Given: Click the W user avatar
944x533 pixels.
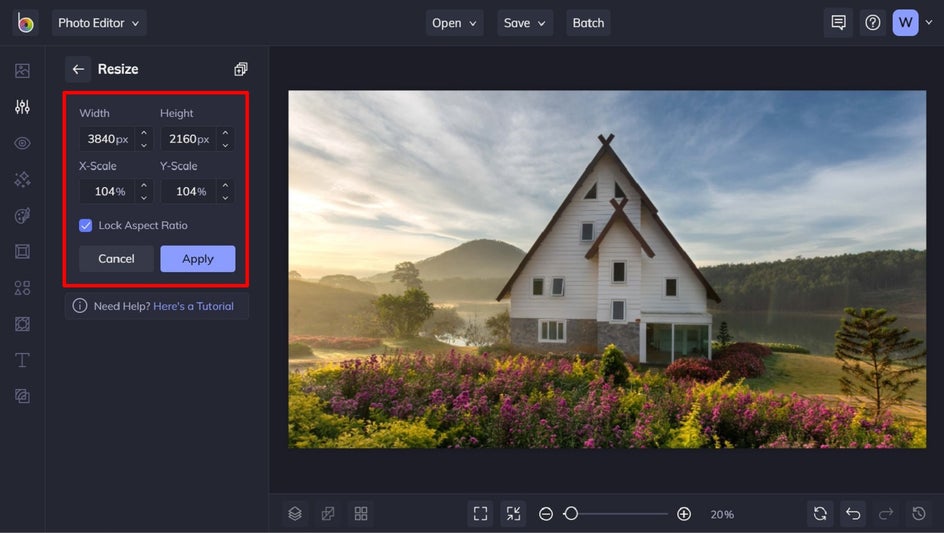Looking at the screenshot, I should coord(905,23).
